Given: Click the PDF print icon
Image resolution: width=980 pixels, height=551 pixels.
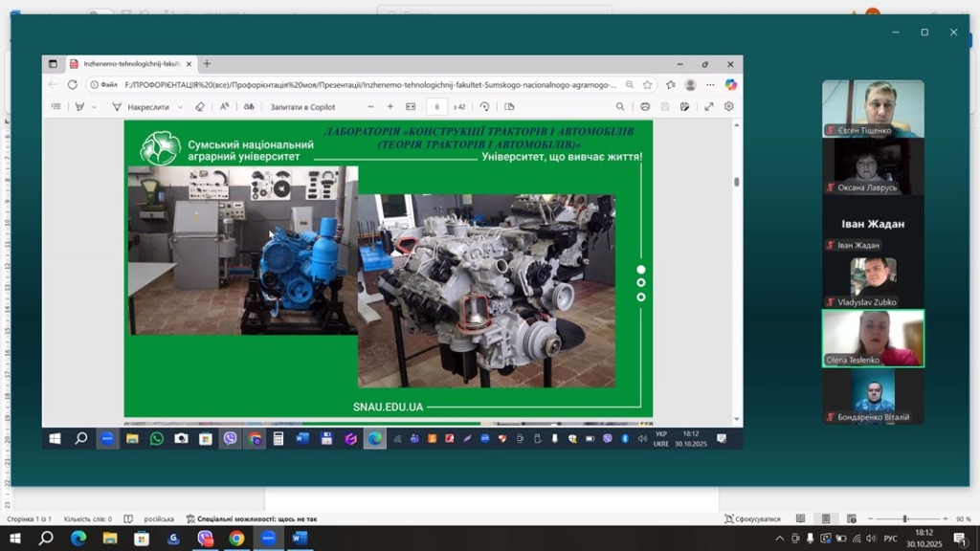Looking at the screenshot, I should pyautogui.click(x=645, y=107).
